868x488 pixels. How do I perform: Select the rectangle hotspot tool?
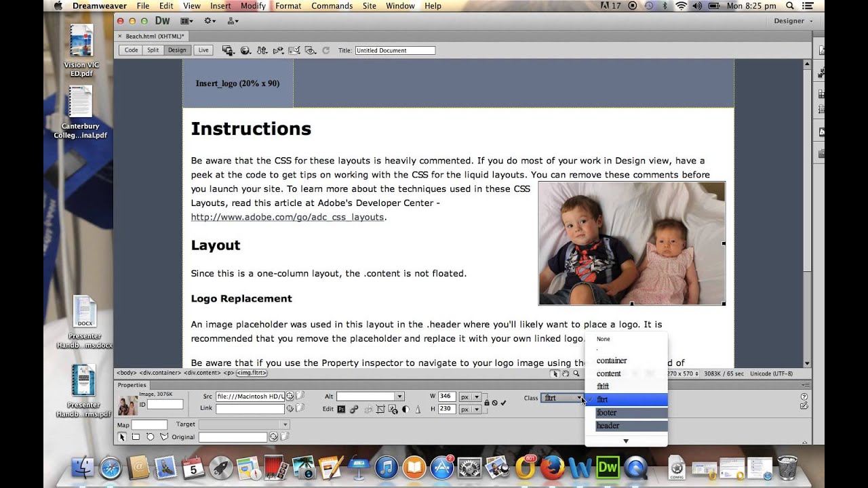point(136,437)
